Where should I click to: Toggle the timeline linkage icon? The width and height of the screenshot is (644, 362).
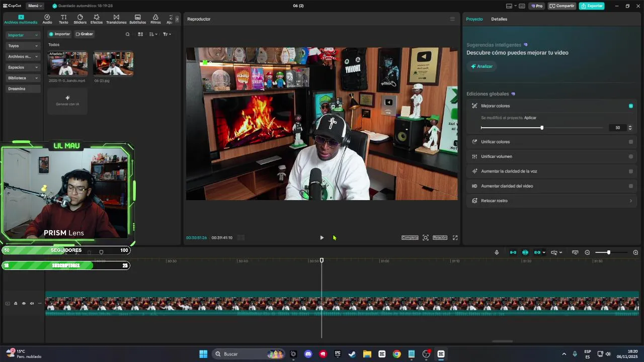pyautogui.click(x=537, y=252)
